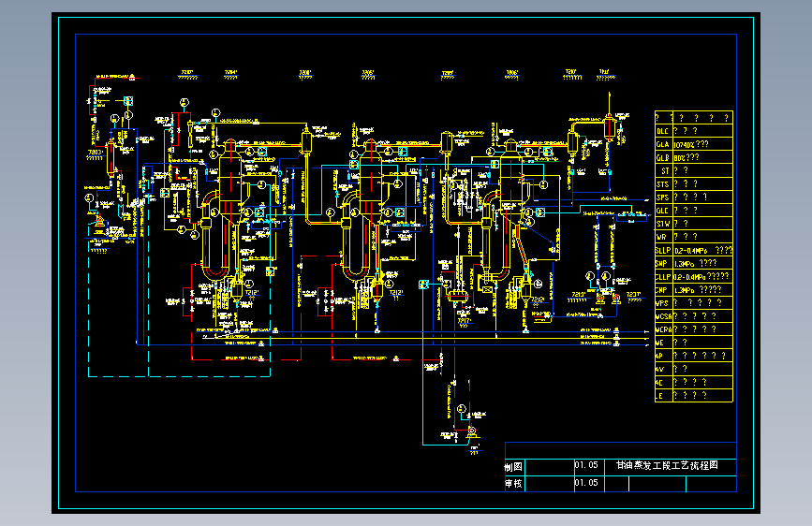Pick the AP legend code

point(659,357)
